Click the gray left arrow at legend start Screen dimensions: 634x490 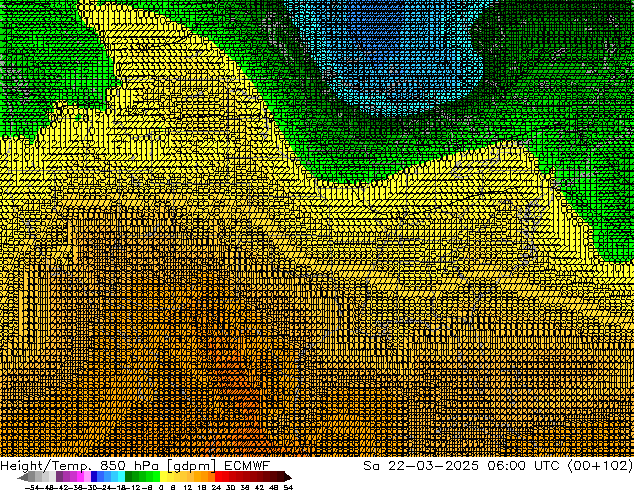(23, 477)
